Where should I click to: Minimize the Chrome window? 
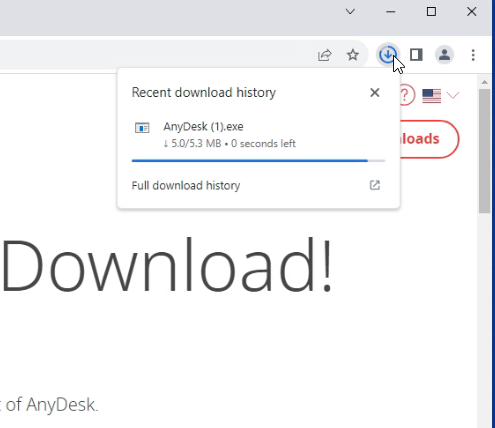[391, 12]
